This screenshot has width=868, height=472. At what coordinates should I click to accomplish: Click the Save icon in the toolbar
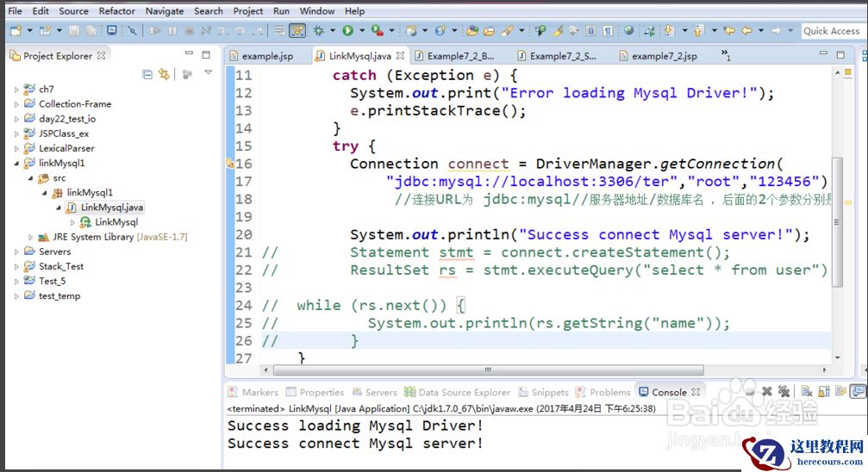pyautogui.click(x=74, y=31)
